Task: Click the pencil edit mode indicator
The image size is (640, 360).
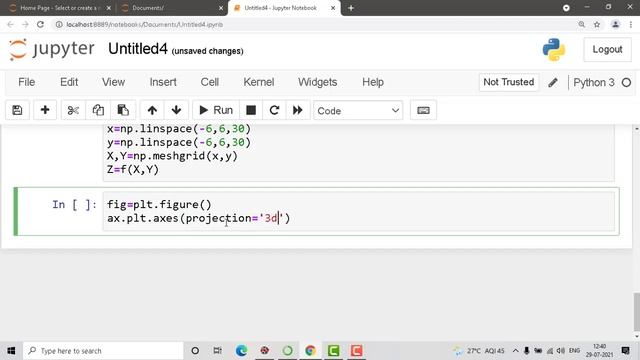Action: pos(553,82)
